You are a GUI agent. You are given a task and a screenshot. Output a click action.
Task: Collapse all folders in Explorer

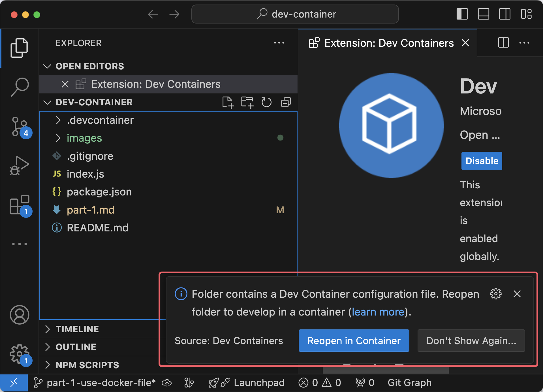click(x=286, y=102)
